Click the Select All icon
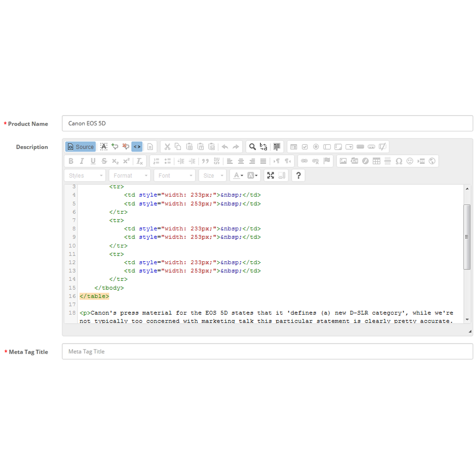The width and height of the screenshot is (476, 476). (x=277, y=147)
